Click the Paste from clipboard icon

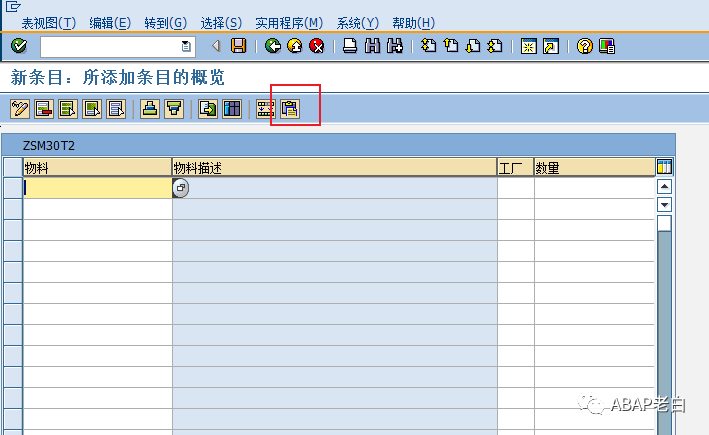pyautogui.click(x=290, y=109)
